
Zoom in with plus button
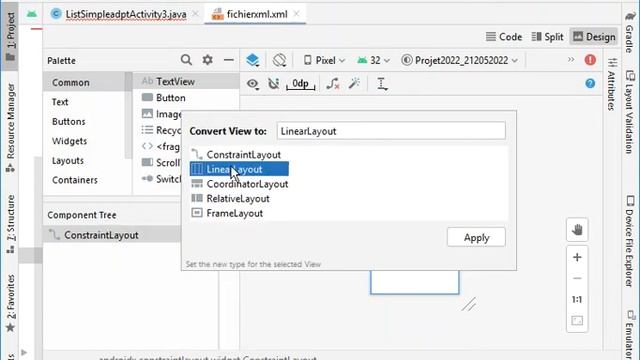(x=577, y=257)
